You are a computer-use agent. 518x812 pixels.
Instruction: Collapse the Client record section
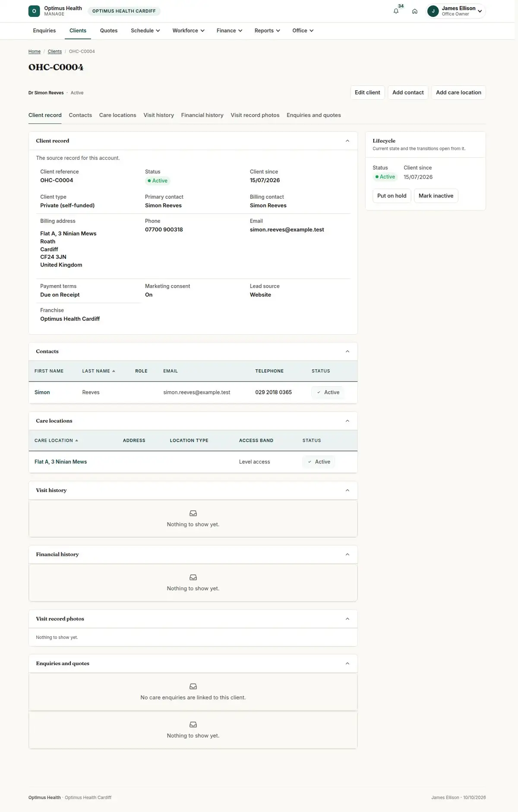pos(347,141)
